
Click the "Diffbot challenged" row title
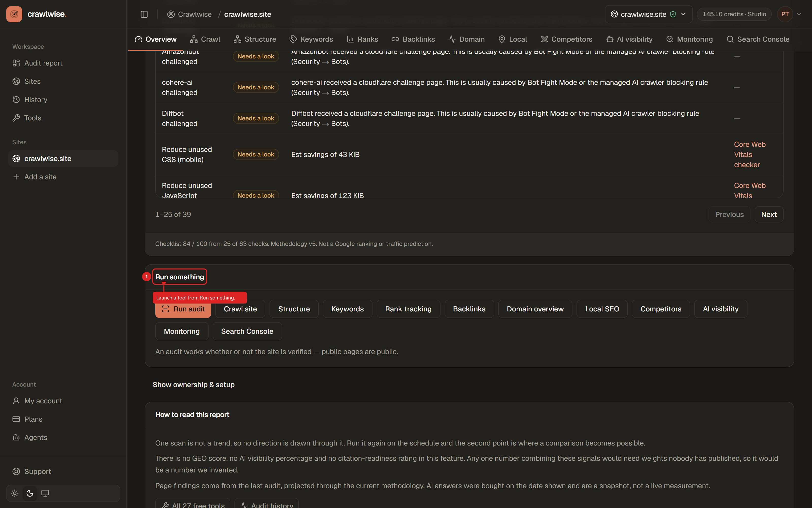[179, 119]
